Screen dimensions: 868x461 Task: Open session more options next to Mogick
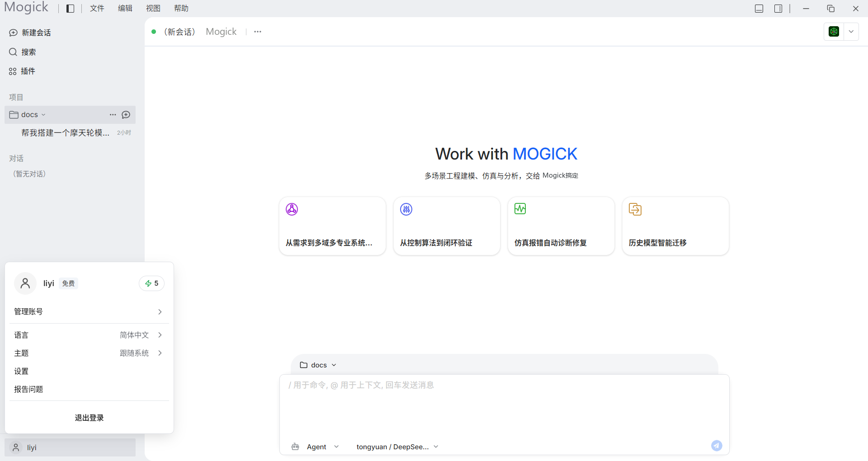(x=258, y=32)
